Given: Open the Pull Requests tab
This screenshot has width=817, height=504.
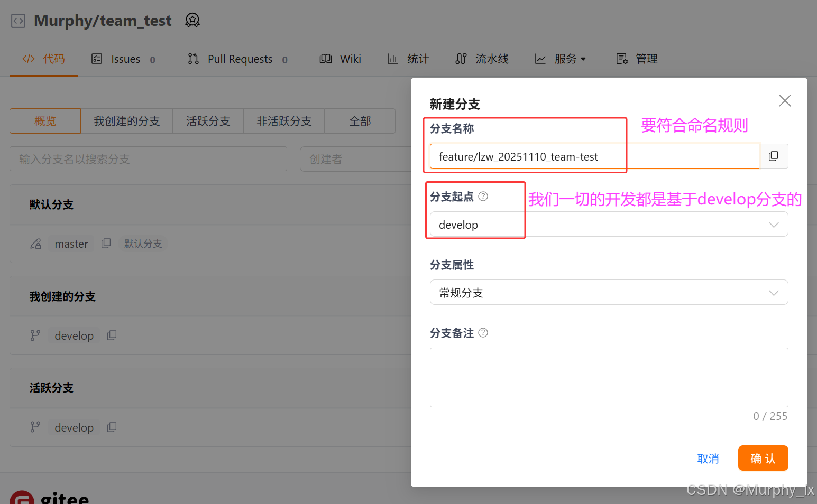Looking at the screenshot, I should click(x=237, y=59).
